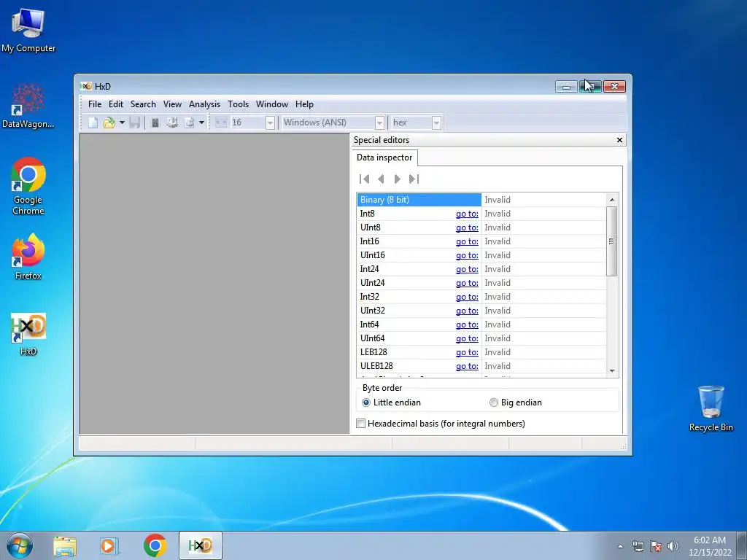Image resolution: width=747 pixels, height=560 pixels.
Task: Open the Edit menu
Action: [116, 104]
